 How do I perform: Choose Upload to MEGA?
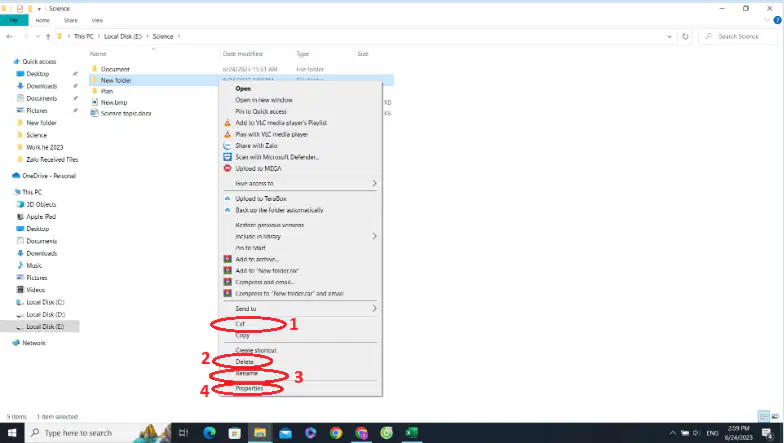point(258,168)
